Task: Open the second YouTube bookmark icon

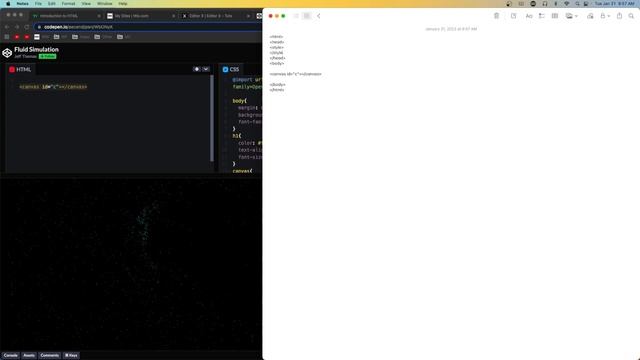Action: (27, 37)
